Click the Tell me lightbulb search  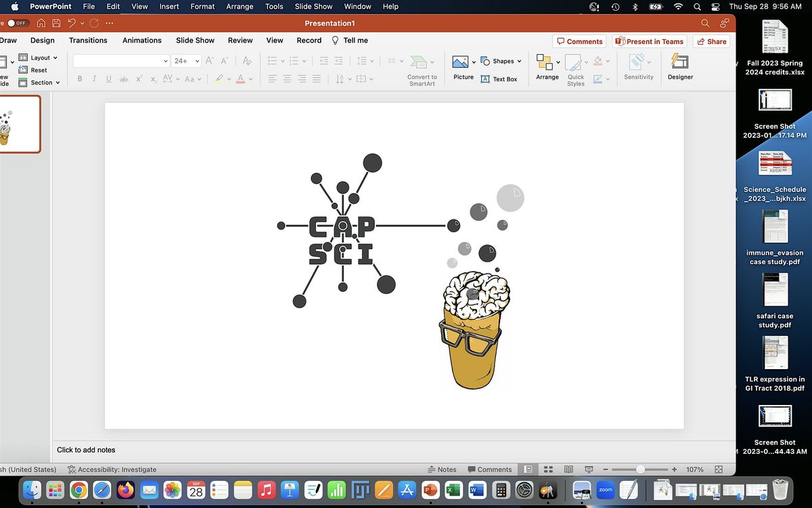click(350, 41)
